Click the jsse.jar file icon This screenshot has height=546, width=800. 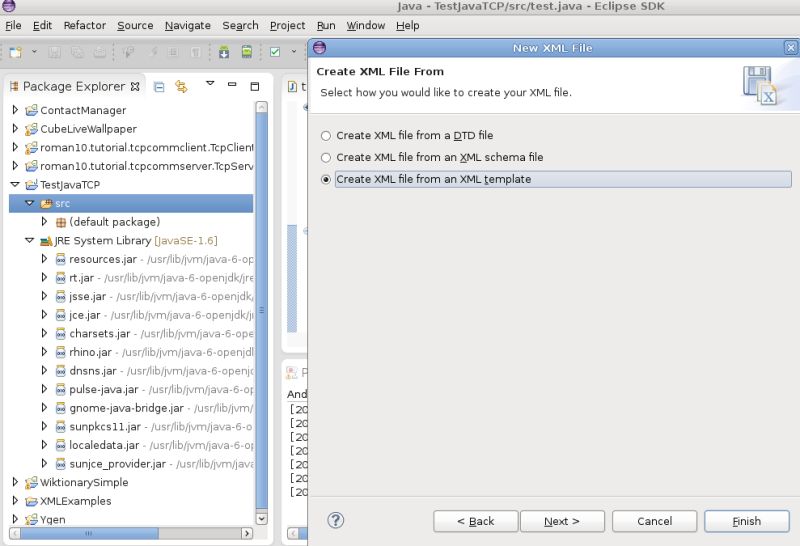[61, 296]
